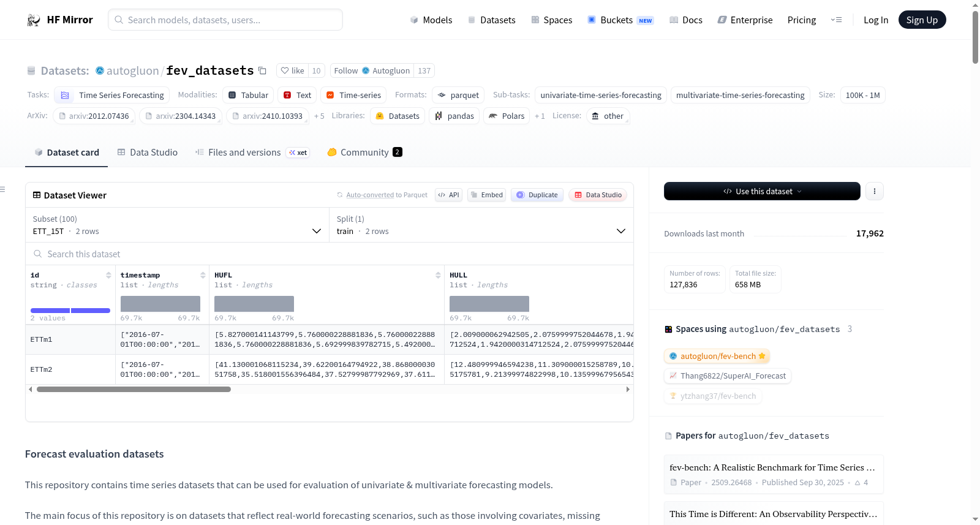
Task: Click the upvote triangle on fev-bench paper
Action: click(x=858, y=483)
